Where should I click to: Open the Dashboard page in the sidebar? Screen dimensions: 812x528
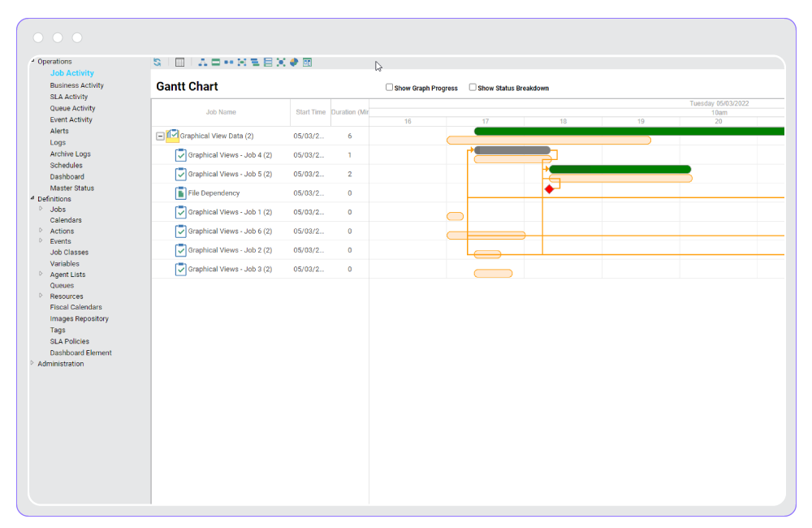click(67, 176)
